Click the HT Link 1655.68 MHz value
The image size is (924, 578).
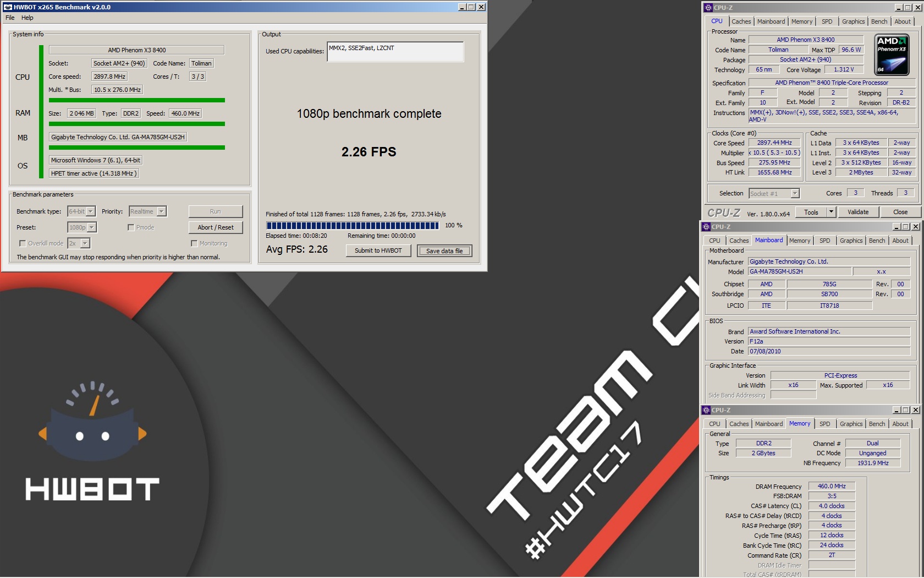[x=774, y=172]
